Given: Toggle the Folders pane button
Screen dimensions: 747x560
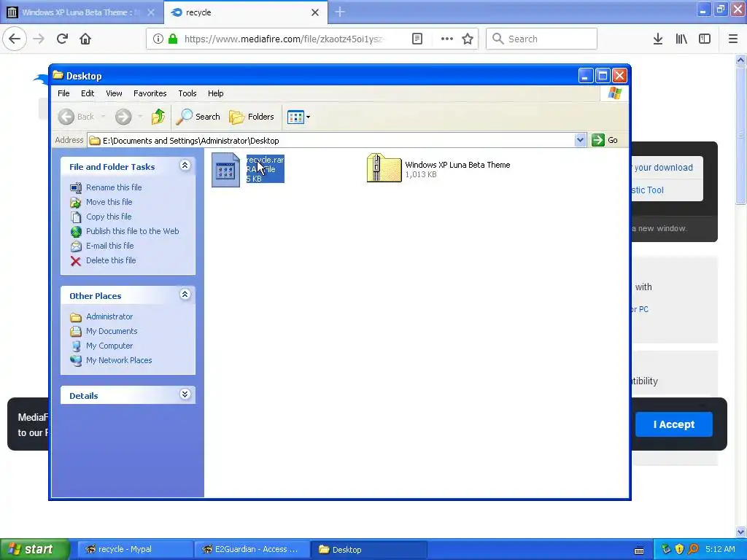Looking at the screenshot, I should [252, 117].
